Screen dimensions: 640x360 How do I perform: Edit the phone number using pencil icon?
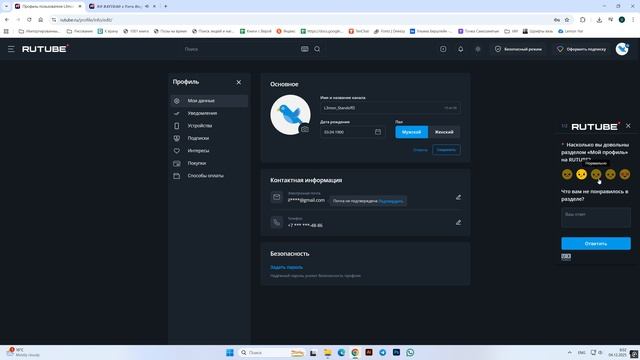[458, 222]
